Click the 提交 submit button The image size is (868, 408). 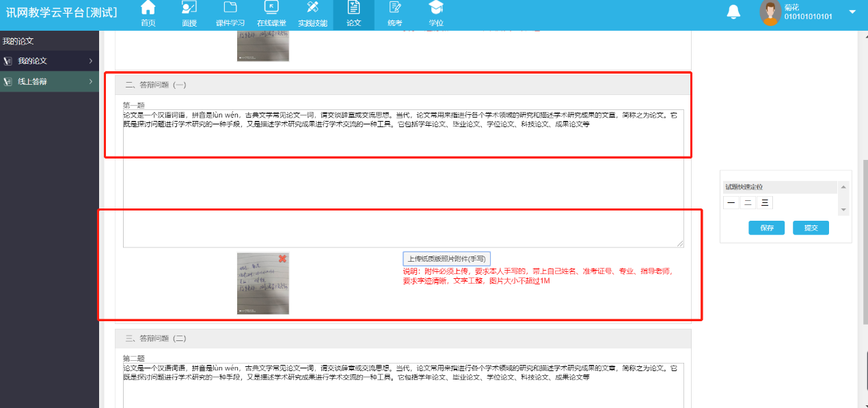point(811,228)
